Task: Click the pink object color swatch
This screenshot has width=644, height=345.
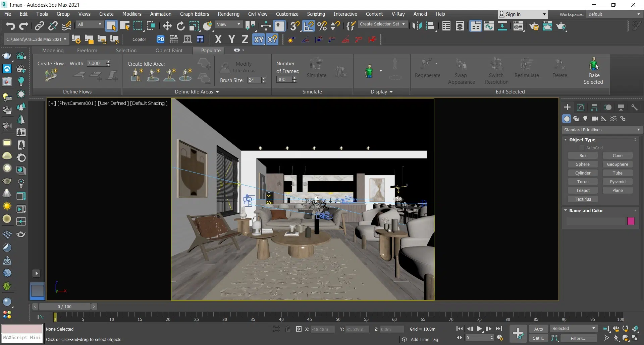Action: pos(631,221)
